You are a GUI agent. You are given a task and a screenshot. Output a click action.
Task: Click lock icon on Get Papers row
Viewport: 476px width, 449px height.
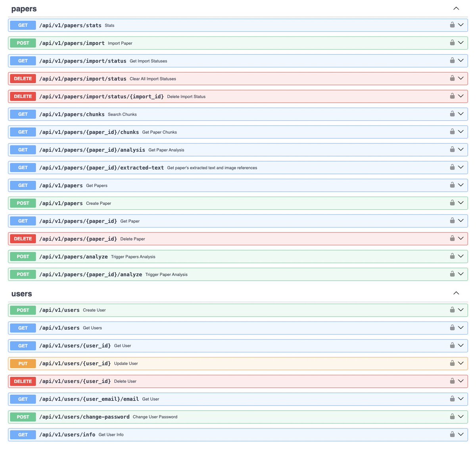pyautogui.click(x=452, y=185)
